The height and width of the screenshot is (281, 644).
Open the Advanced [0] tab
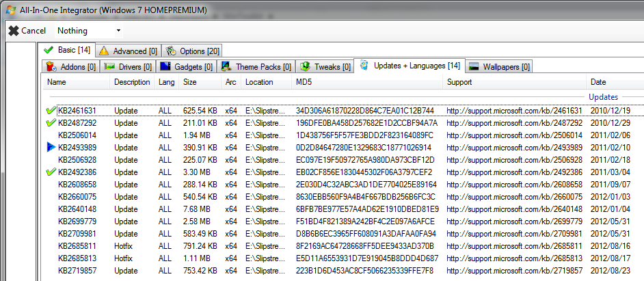129,51
